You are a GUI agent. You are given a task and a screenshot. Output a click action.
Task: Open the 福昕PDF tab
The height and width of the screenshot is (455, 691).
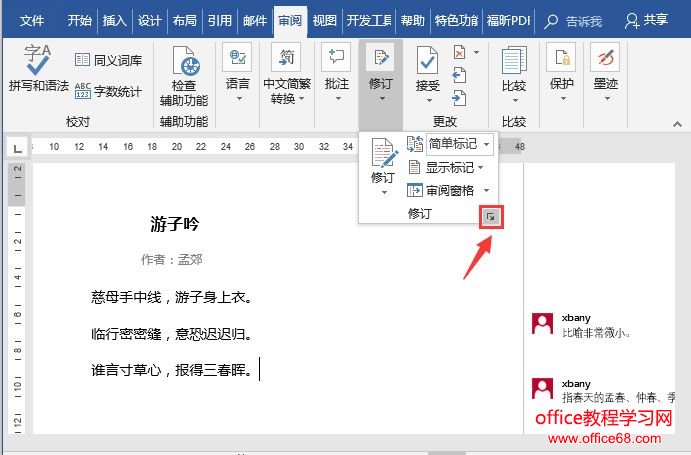pos(508,20)
